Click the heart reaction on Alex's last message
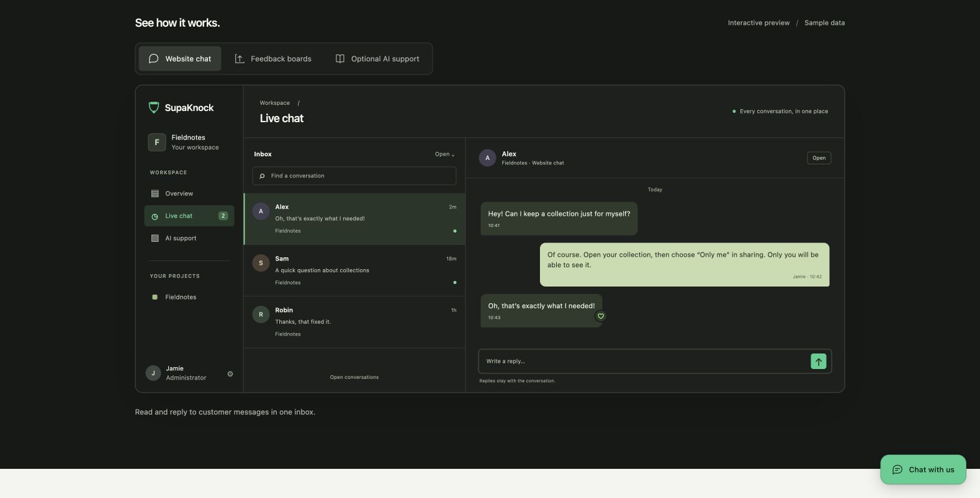Viewport: 980px width, 498px height. point(600,316)
